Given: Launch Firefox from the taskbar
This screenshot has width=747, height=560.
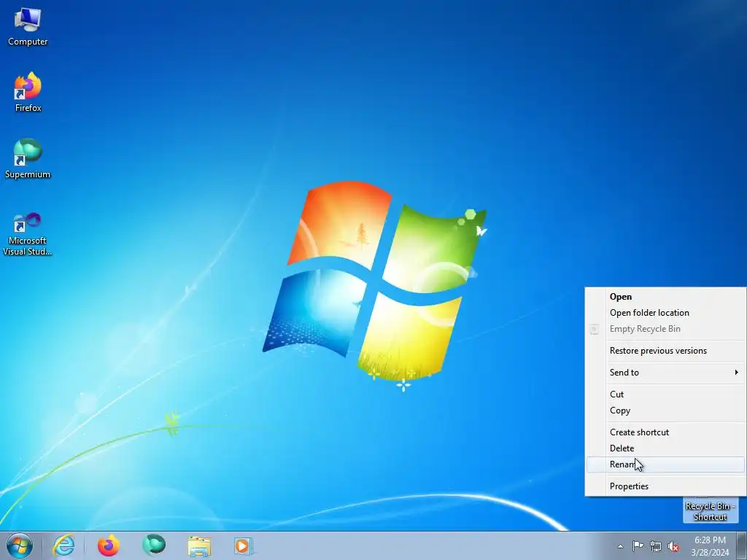Looking at the screenshot, I should click(109, 545).
